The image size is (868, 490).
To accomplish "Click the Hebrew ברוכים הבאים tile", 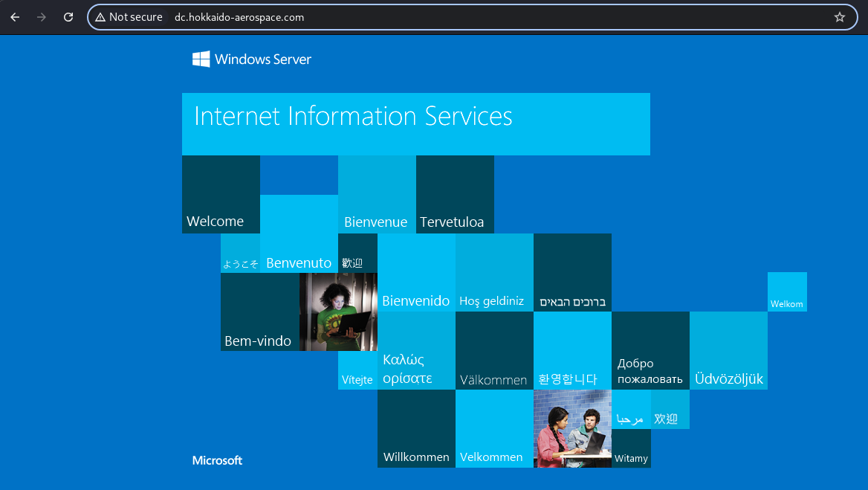I will (x=572, y=272).
